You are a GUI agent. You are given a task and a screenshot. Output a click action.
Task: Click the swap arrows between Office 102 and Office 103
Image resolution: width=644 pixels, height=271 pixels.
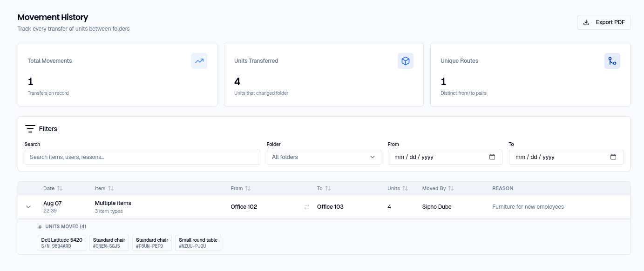307,207
